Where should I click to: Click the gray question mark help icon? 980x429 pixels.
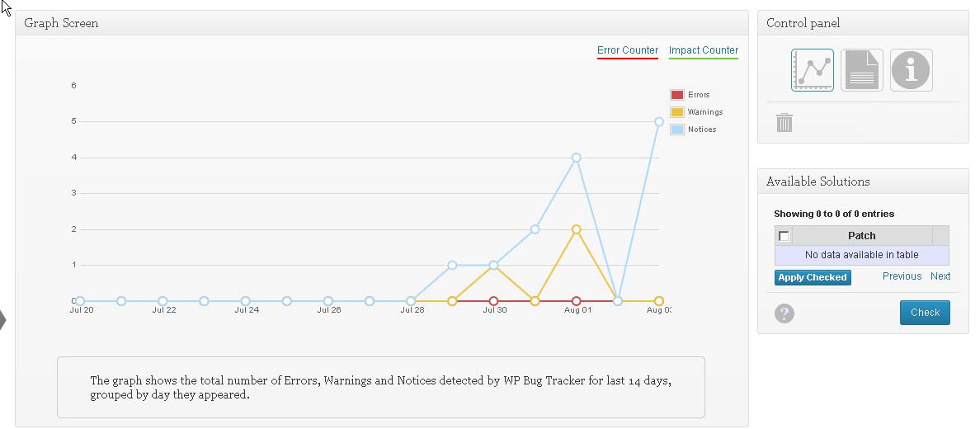(x=784, y=313)
